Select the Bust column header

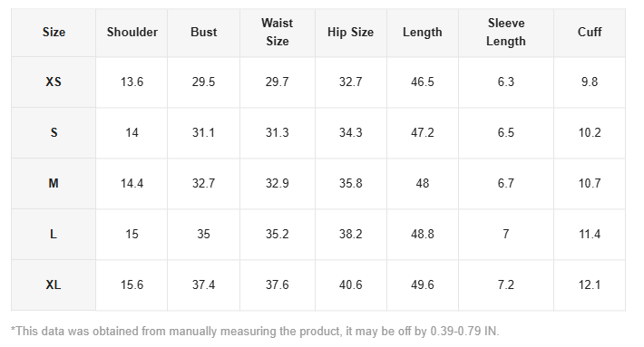pos(204,32)
